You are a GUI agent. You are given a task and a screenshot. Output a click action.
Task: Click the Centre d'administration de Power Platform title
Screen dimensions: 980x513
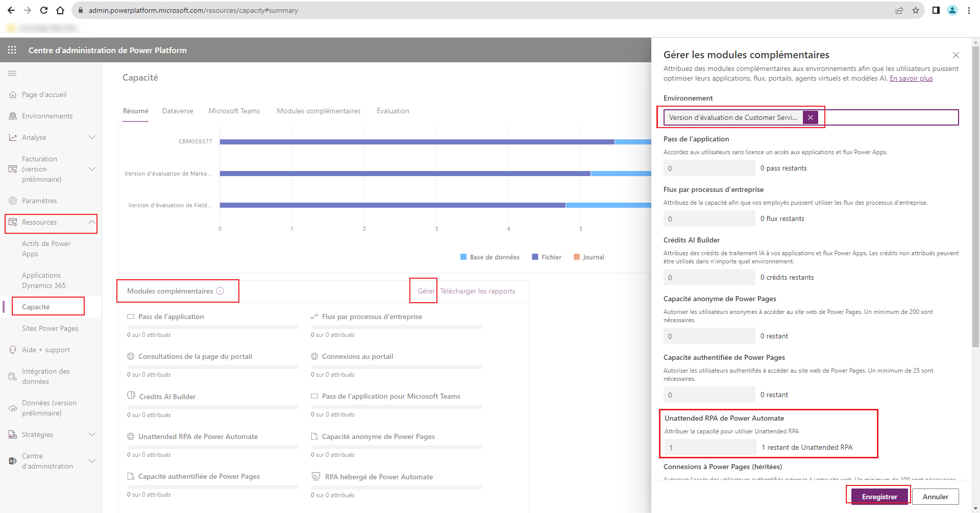(108, 50)
